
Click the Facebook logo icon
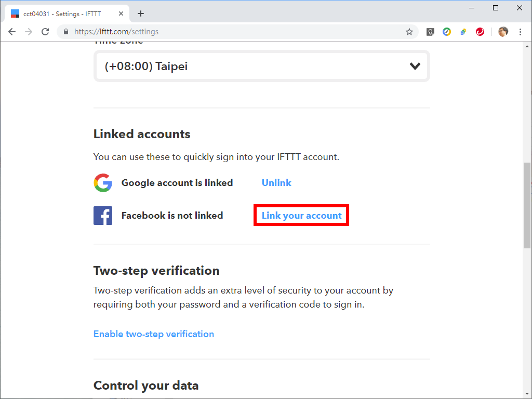pos(103,216)
